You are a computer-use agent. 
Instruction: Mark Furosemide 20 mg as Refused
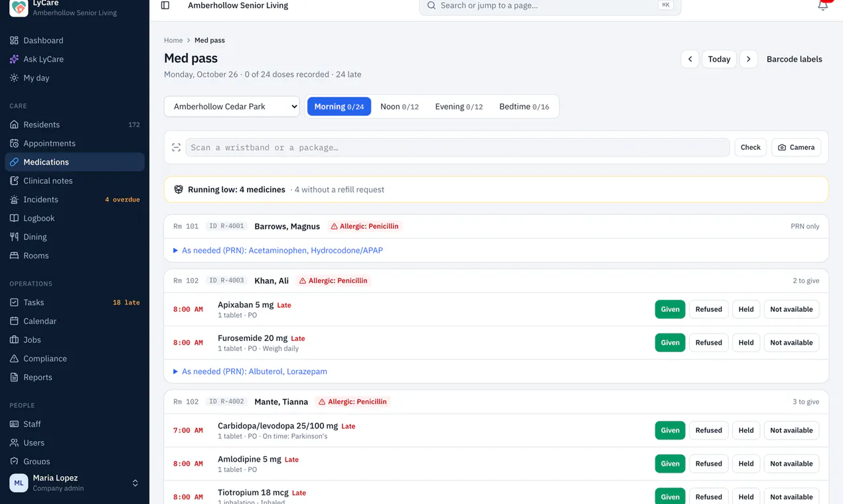pos(708,343)
